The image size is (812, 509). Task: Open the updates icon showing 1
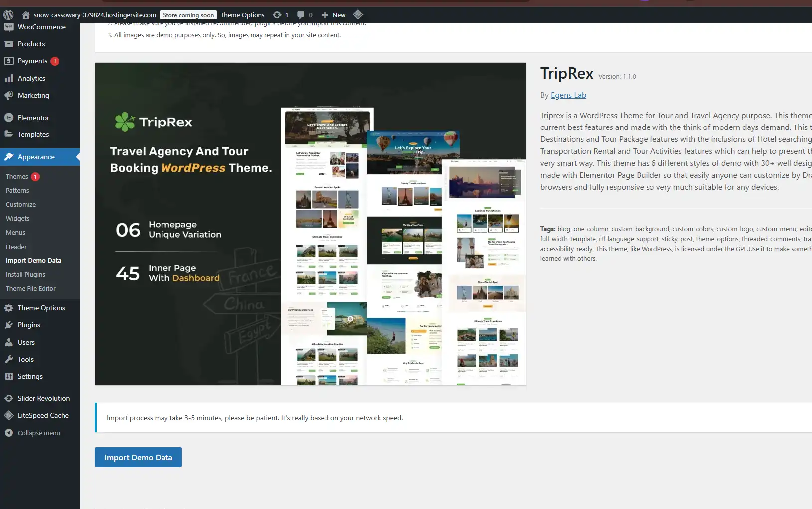coord(277,15)
